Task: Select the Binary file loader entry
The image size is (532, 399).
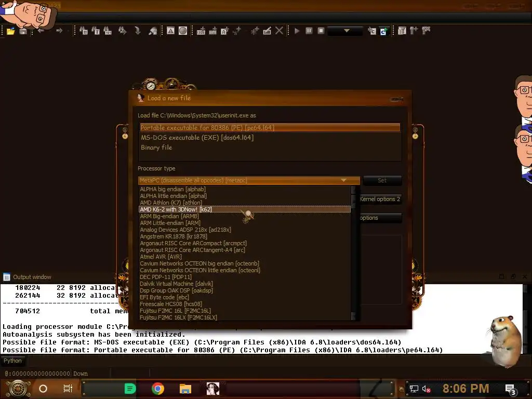Action: coord(270,147)
